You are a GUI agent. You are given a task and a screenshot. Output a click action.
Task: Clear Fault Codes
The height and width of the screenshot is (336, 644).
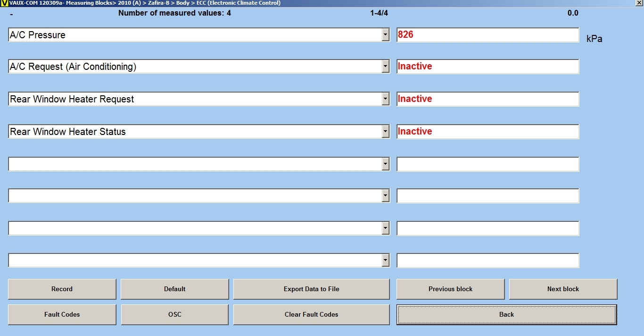(311, 314)
